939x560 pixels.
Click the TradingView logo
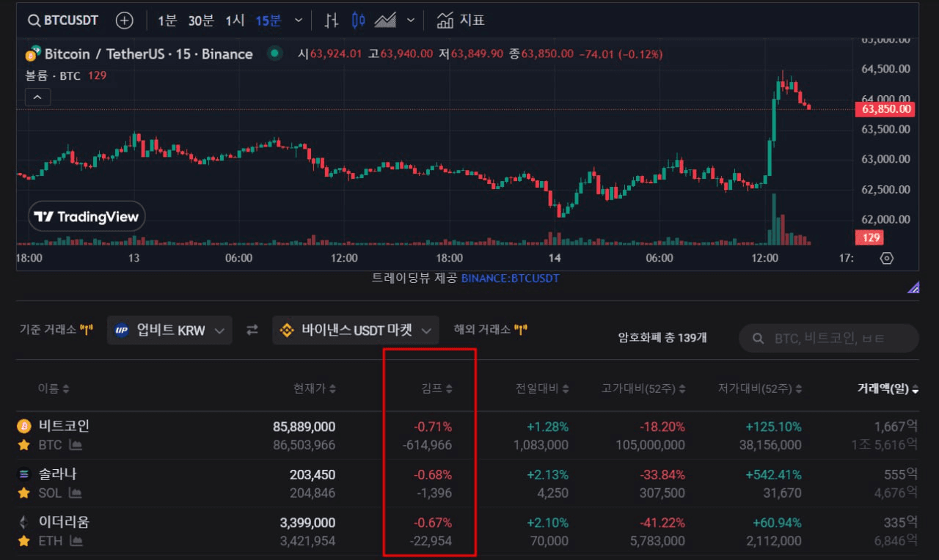tap(87, 217)
